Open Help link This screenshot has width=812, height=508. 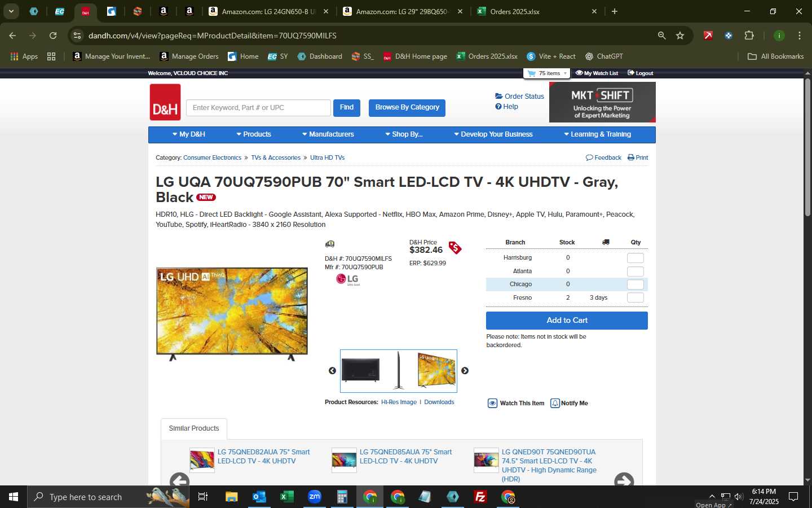pos(506,107)
